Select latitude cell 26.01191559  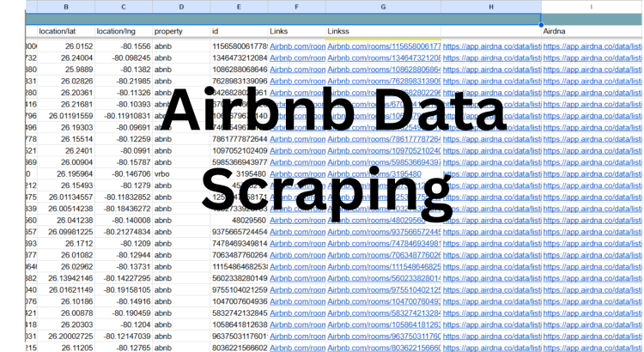tap(66, 116)
